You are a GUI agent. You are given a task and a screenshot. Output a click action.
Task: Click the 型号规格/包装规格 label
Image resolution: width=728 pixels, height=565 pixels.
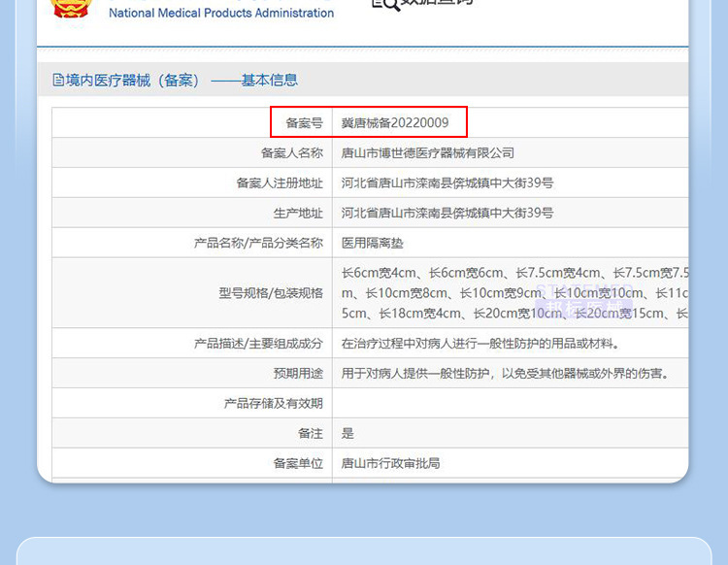coord(271,293)
